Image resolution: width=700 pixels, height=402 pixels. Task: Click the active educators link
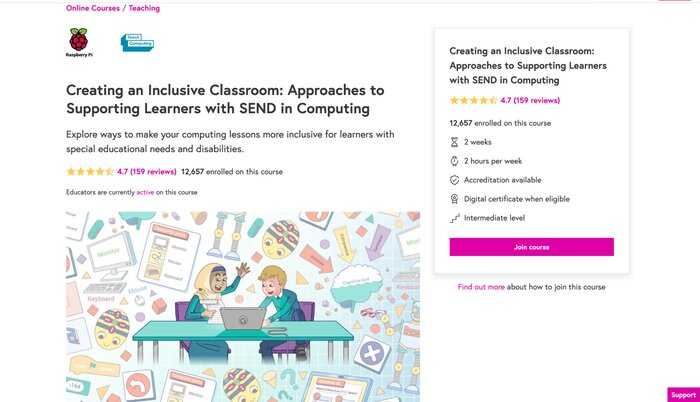(x=145, y=192)
